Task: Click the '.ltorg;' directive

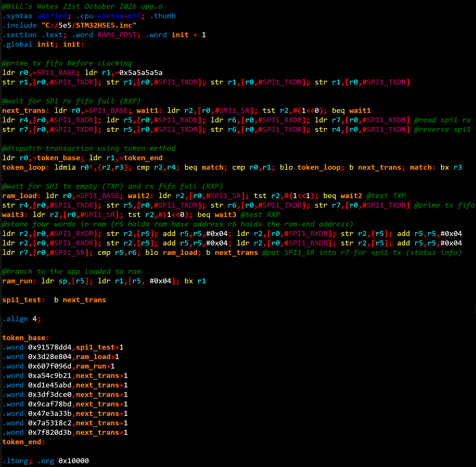Action: pos(17,461)
